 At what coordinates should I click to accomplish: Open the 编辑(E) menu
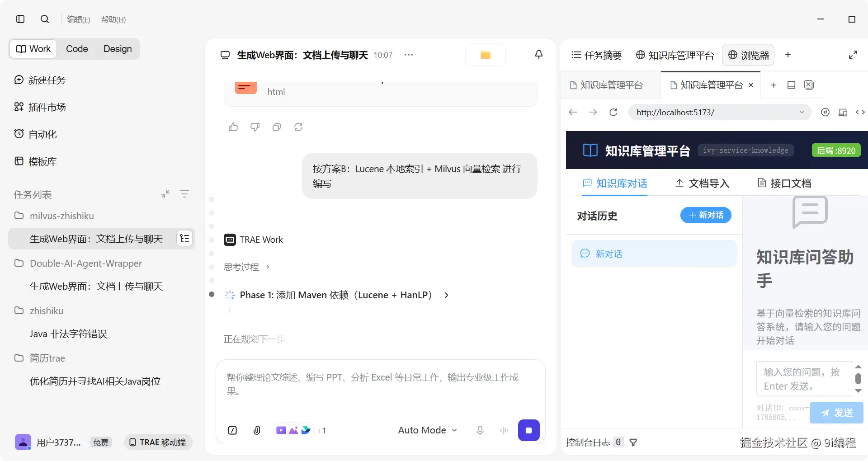pyautogui.click(x=78, y=19)
